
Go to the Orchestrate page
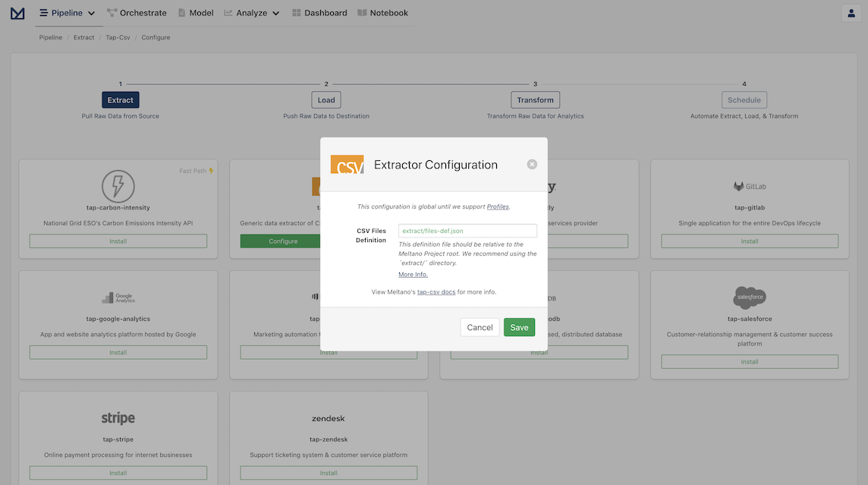pyautogui.click(x=137, y=13)
